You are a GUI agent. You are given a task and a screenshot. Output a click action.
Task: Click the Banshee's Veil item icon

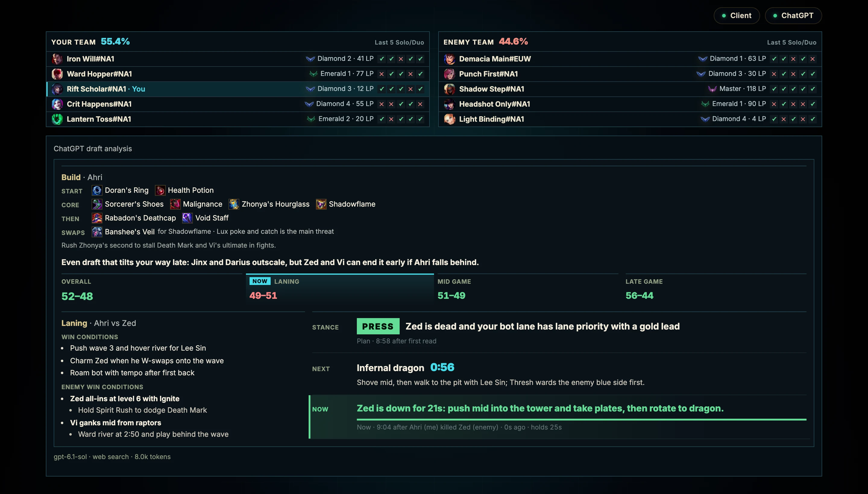click(x=97, y=232)
